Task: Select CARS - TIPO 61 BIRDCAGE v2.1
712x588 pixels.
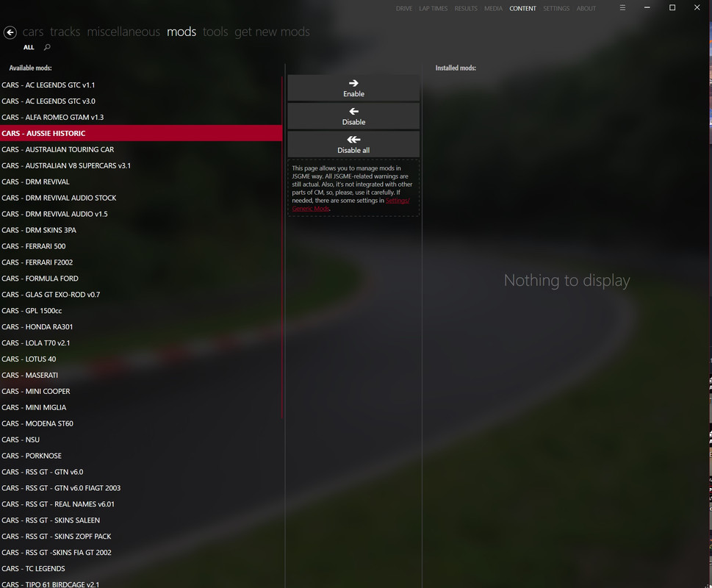Action: [x=141, y=584]
